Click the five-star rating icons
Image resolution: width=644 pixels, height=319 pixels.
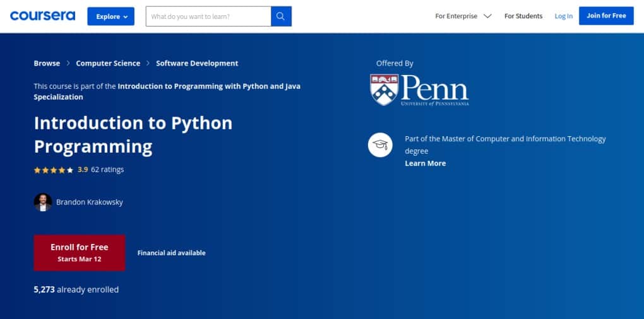click(x=54, y=170)
